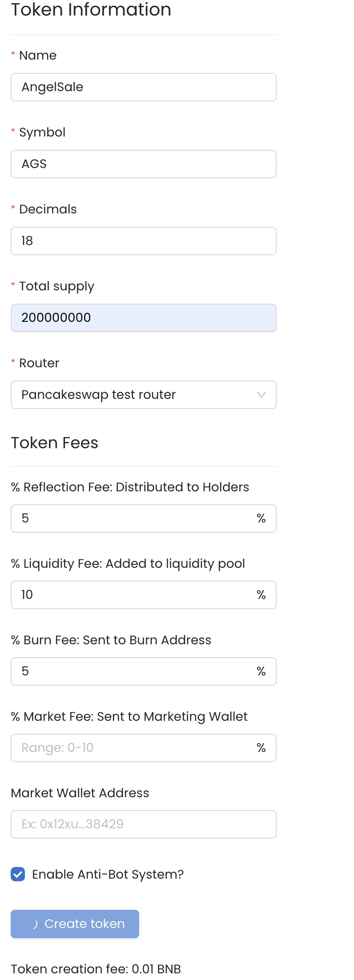Click the Total supply input field
The width and height of the screenshot is (354, 980).
coord(144,318)
